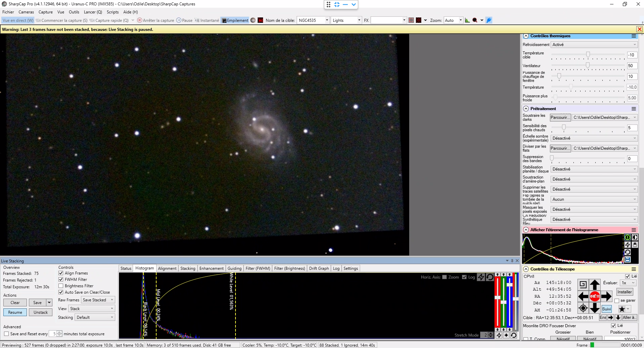Viewport: 644px width, 348px height.
Task: Uncheck the FWHM Filter checkbox
Action: point(61,280)
